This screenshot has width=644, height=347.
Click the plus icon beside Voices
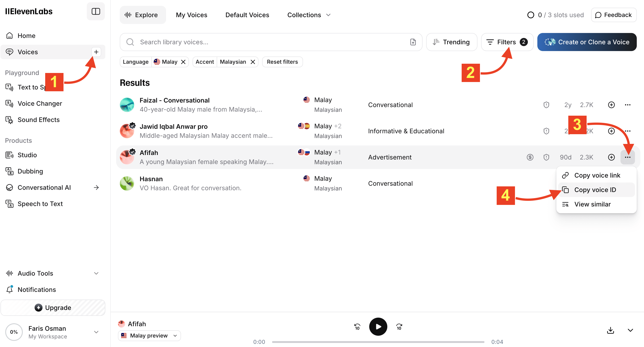(96, 52)
